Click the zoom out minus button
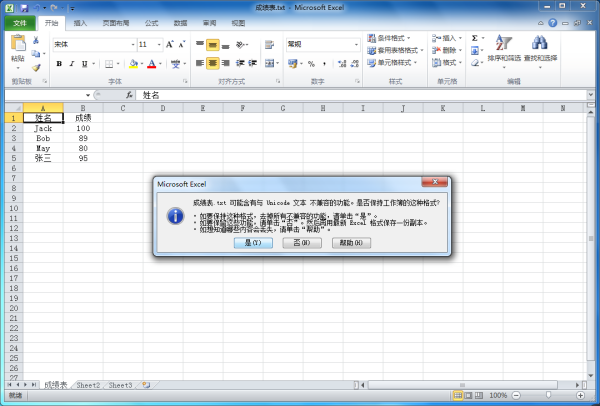The image size is (600, 406). point(516,395)
